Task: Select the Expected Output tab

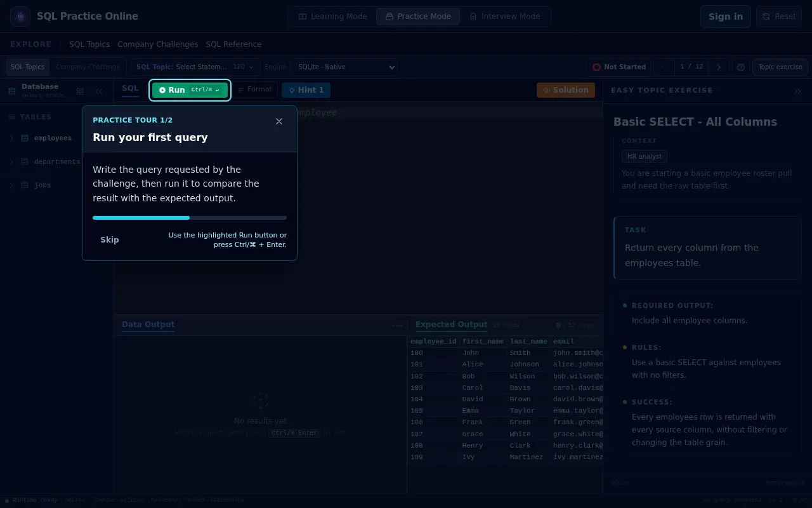Action: coord(451,324)
